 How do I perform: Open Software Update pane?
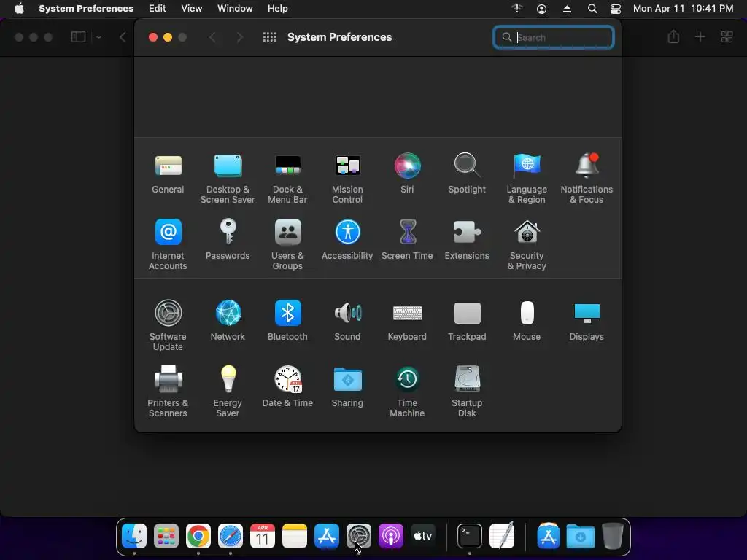168,326
